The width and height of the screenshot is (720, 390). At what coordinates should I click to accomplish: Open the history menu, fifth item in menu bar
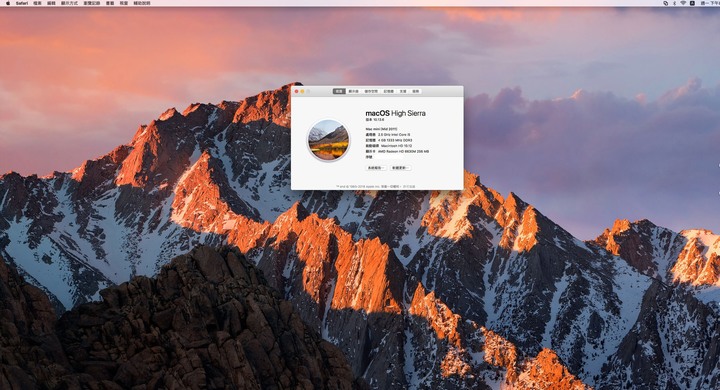tap(92, 3)
